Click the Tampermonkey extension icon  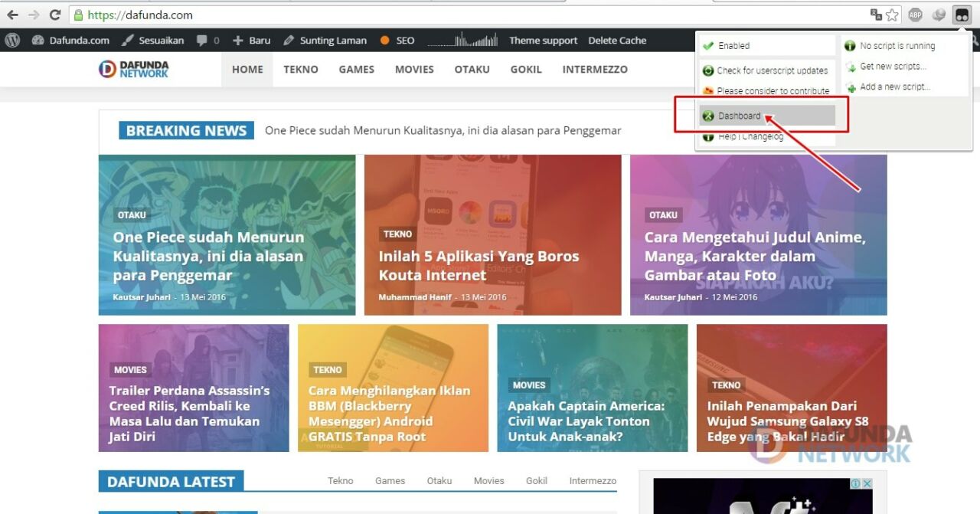pyautogui.click(x=962, y=15)
